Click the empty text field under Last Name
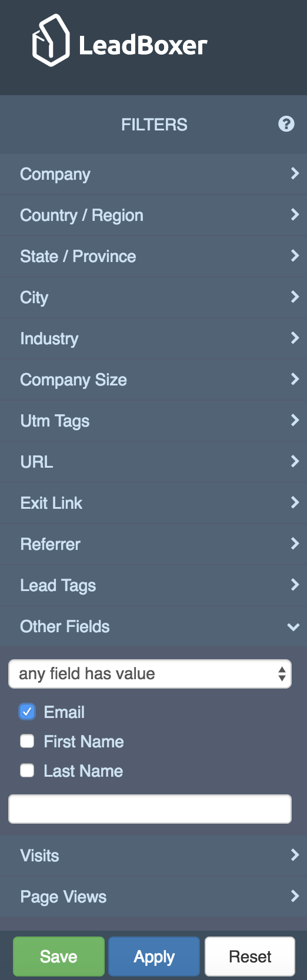307x980 pixels. click(x=150, y=809)
